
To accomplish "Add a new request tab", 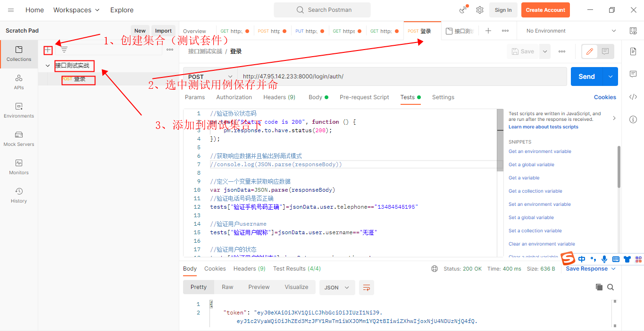I will coord(488,31).
